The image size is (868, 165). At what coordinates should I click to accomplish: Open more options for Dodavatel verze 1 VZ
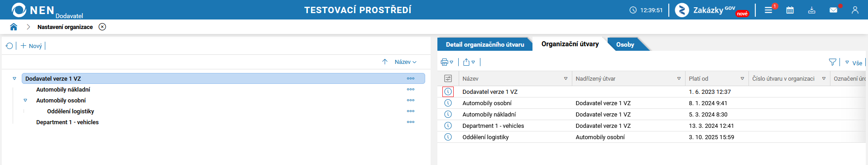[x=411, y=78]
